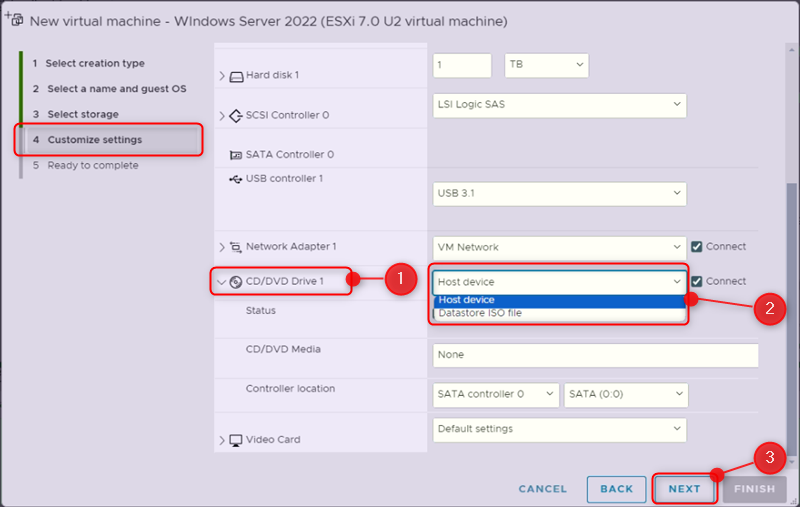This screenshot has width=800, height=507.
Task: Click the Controller location label
Action: (x=290, y=389)
